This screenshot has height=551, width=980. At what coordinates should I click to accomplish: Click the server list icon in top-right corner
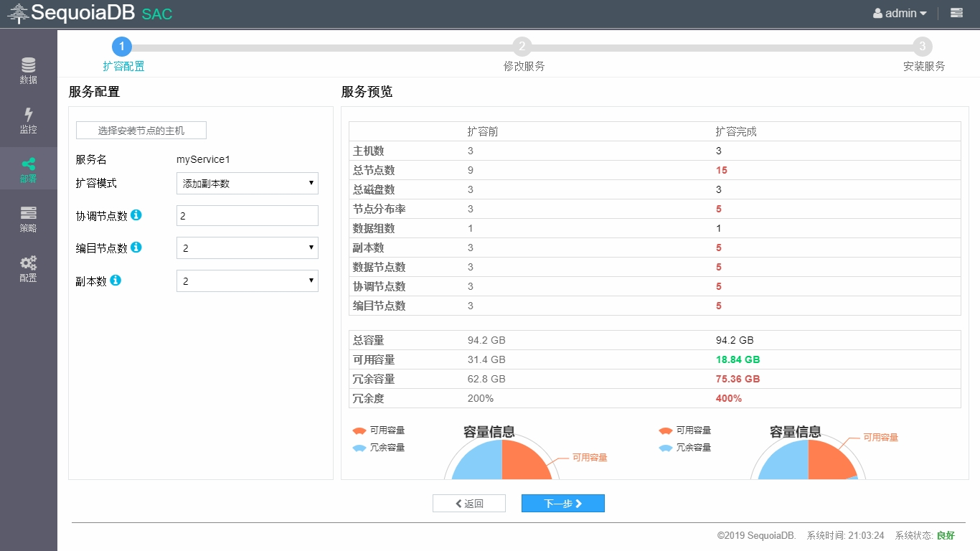(956, 13)
